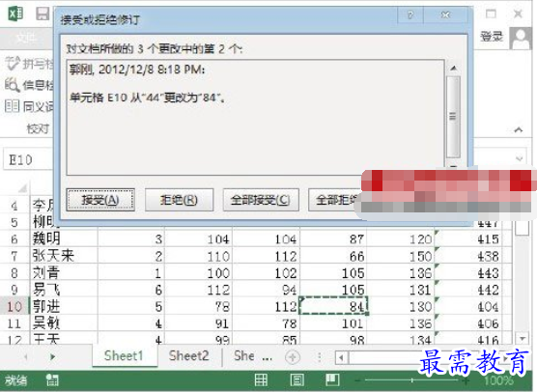
Task: Click cell containing 易飞
Action: click(64, 290)
